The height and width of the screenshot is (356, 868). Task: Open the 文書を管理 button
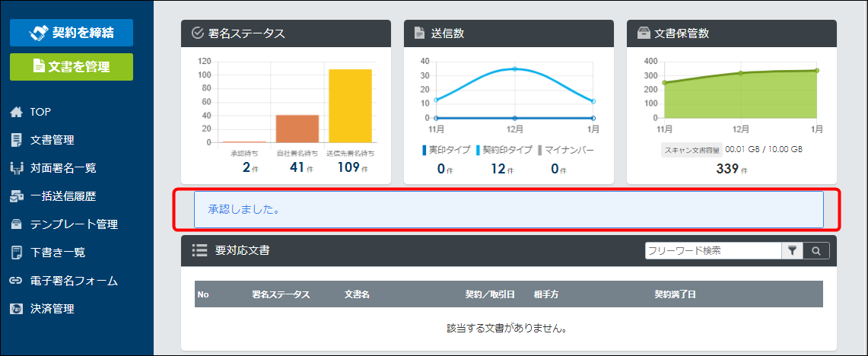[72, 66]
